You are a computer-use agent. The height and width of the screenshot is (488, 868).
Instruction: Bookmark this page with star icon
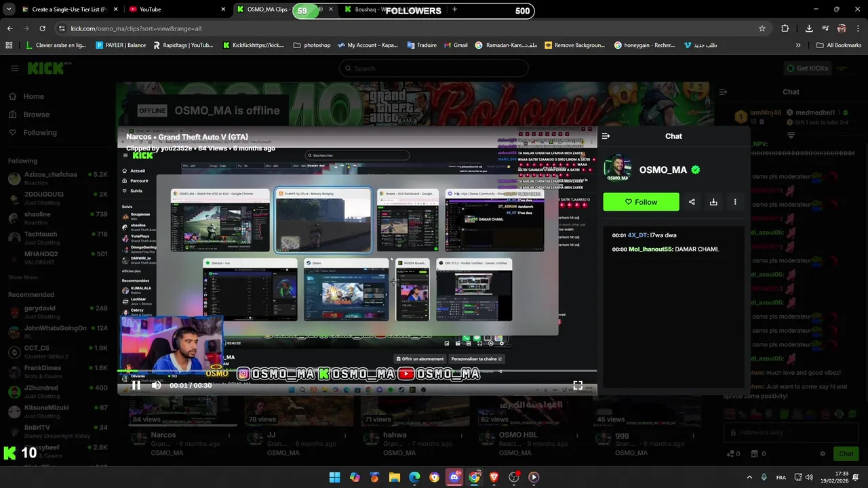762,28
